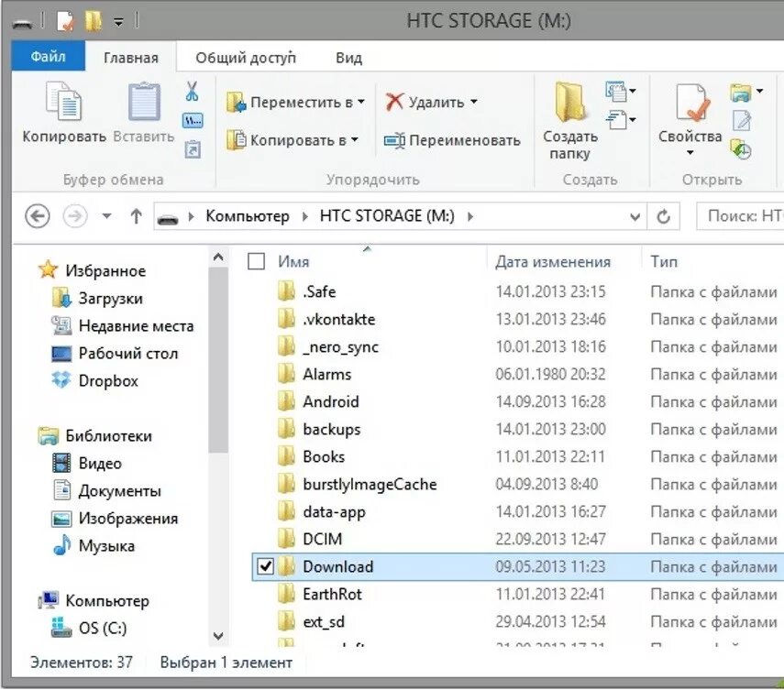Expand the Удалить dropdown arrow
The width and height of the screenshot is (784, 690).
tap(473, 102)
